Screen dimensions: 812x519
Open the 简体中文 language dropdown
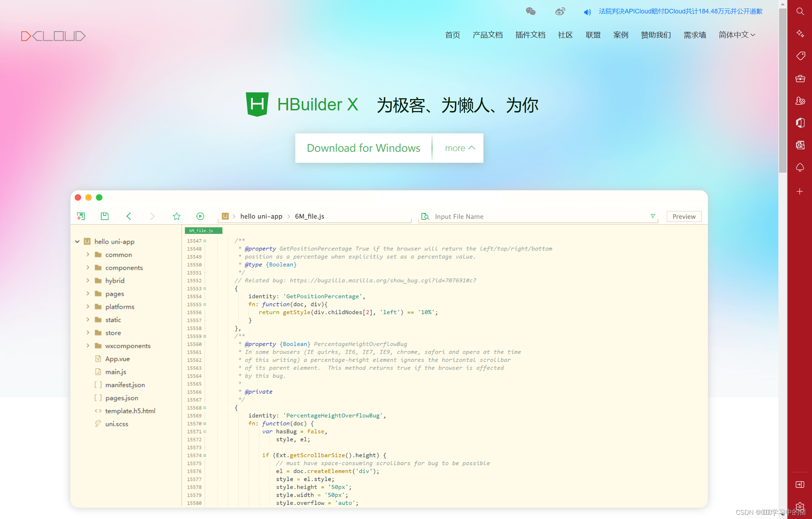coord(737,35)
